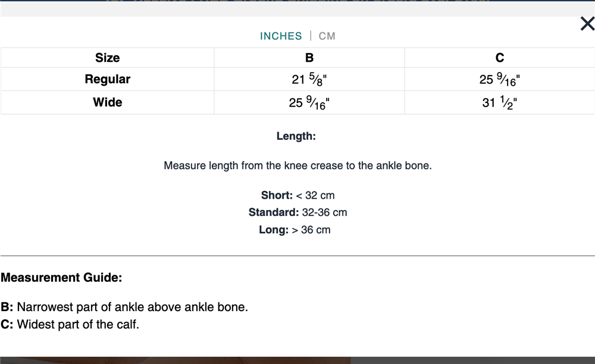Click Regular C value 25 9/16 inches
Screen dimensions: 595x364
point(499,79)
